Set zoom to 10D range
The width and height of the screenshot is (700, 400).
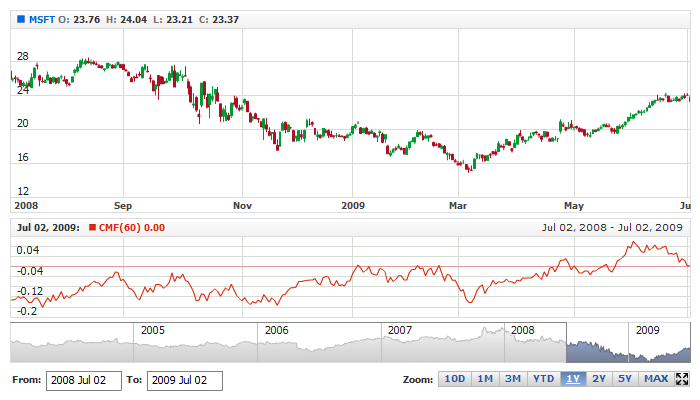pos(454,379)
